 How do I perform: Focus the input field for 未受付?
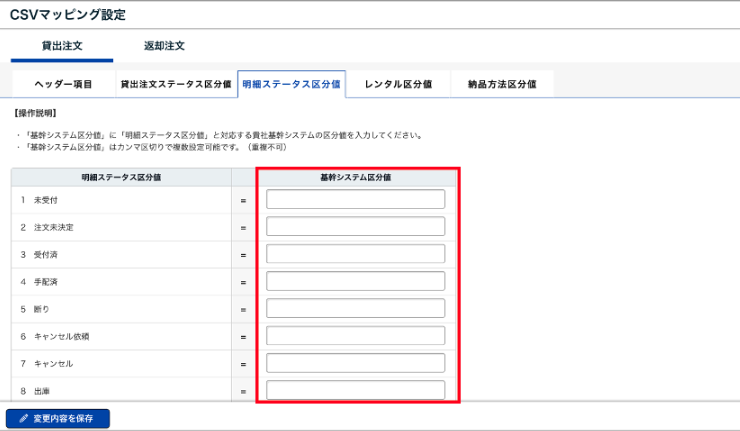coord(355,200)
